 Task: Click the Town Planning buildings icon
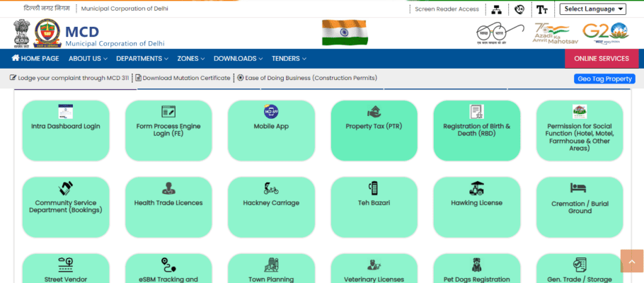(x=271, y=265)
